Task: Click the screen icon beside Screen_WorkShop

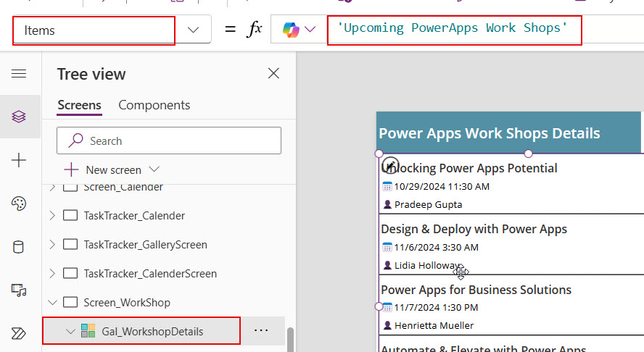Action: (x=70, y=302)
